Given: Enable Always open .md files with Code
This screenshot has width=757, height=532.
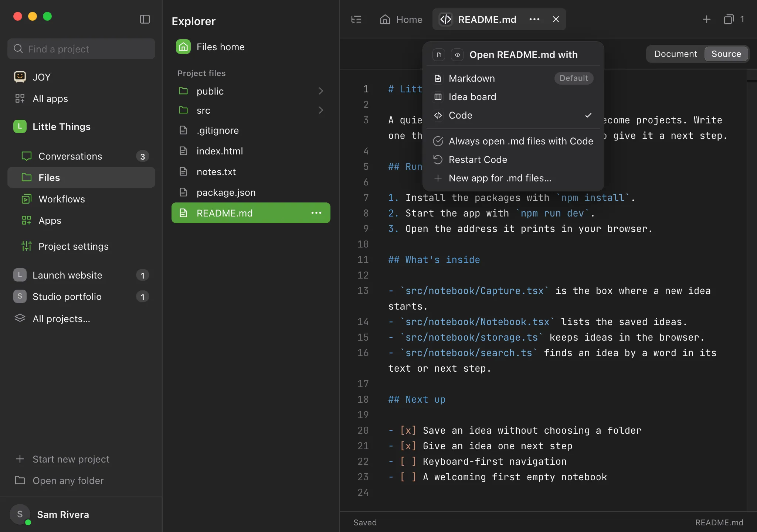Looking at the screenshot, I should click(x=513, y=141).
